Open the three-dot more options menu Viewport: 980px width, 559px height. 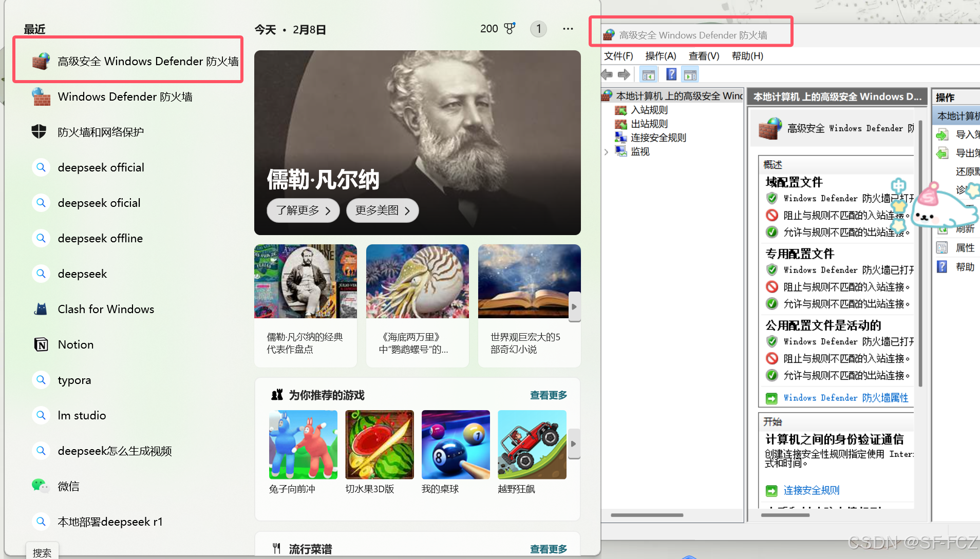pos(568,29)
